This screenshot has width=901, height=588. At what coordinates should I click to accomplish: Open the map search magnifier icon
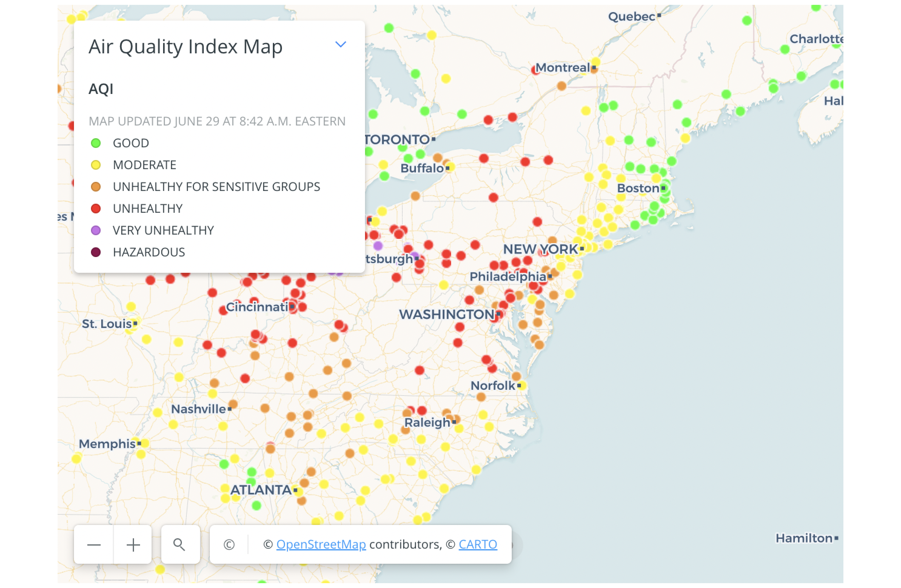click(x=180, y=544)
